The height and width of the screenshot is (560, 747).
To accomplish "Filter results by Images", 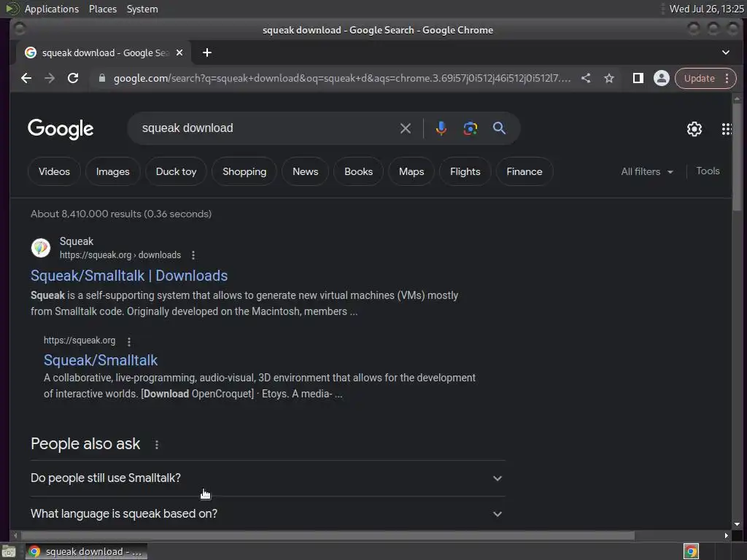I will 113,171.
